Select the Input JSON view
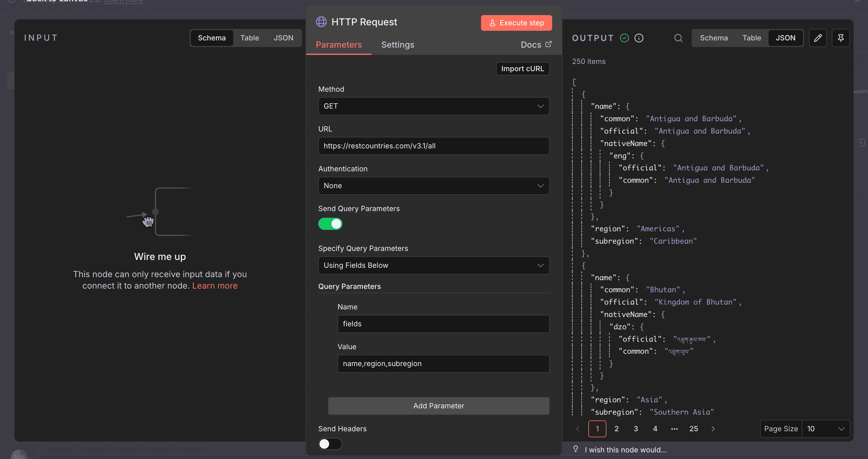Viewport: 868px width, 459px height. click(283, 38)
